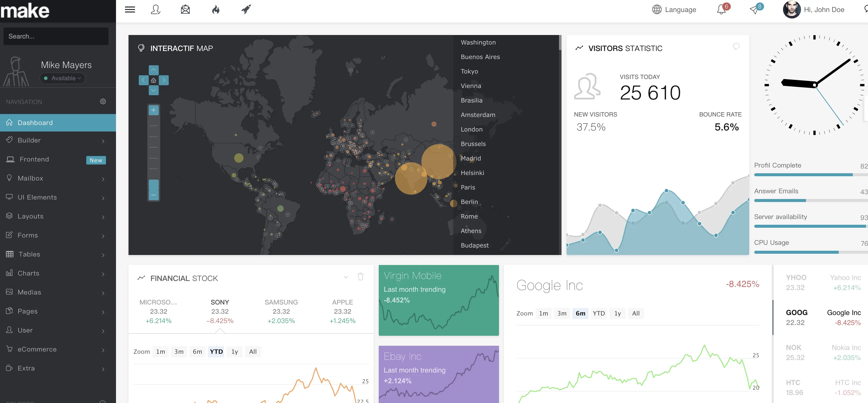The image size is (868, 403).
Task: Open messages paper plane icon with 8 badge
Action: point(754,9)
